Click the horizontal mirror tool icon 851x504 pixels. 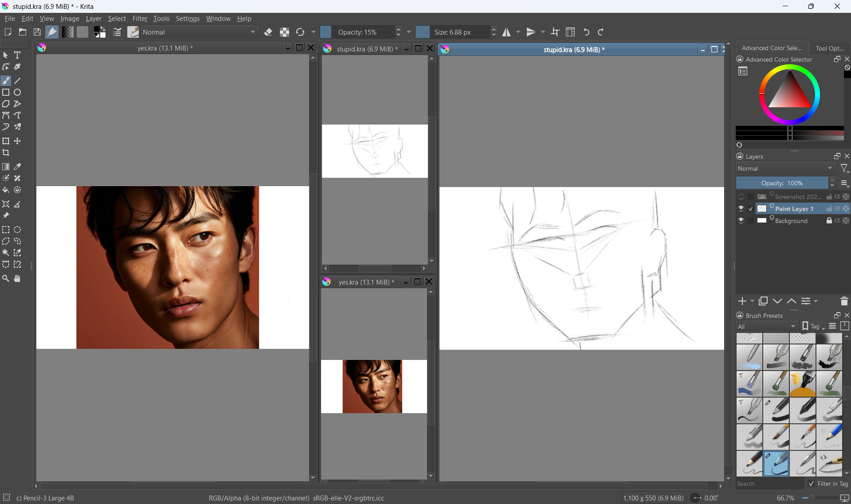point(506,32)
